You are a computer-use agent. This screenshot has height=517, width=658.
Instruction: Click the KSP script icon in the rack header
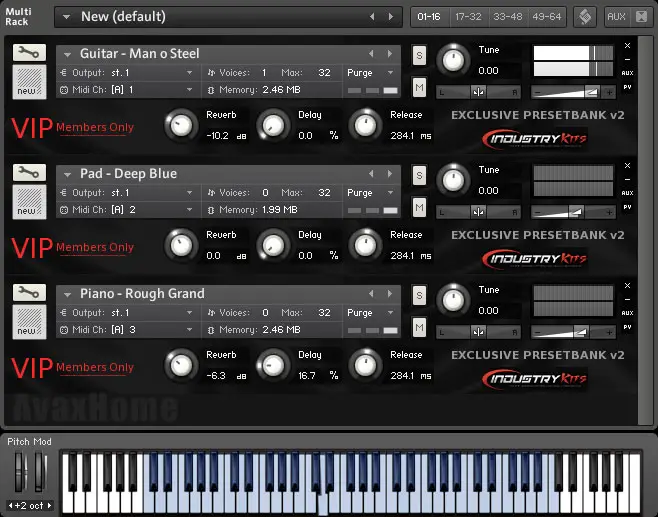tap(585, 17)
